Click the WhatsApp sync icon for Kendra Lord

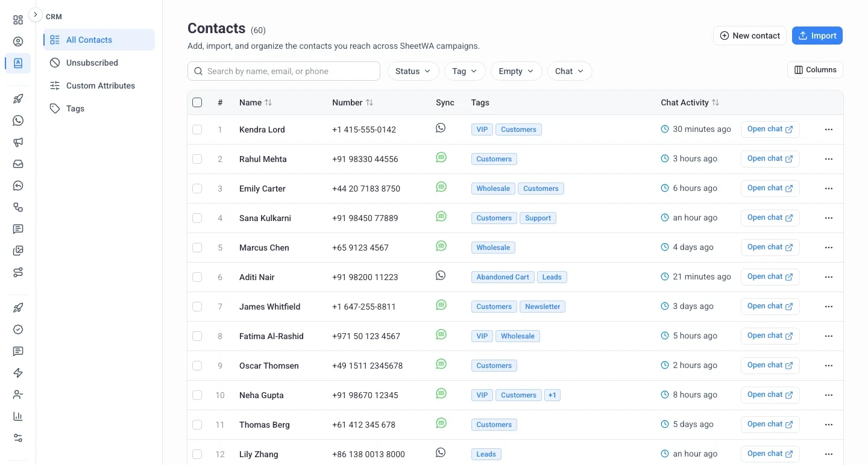click(441, 128)
